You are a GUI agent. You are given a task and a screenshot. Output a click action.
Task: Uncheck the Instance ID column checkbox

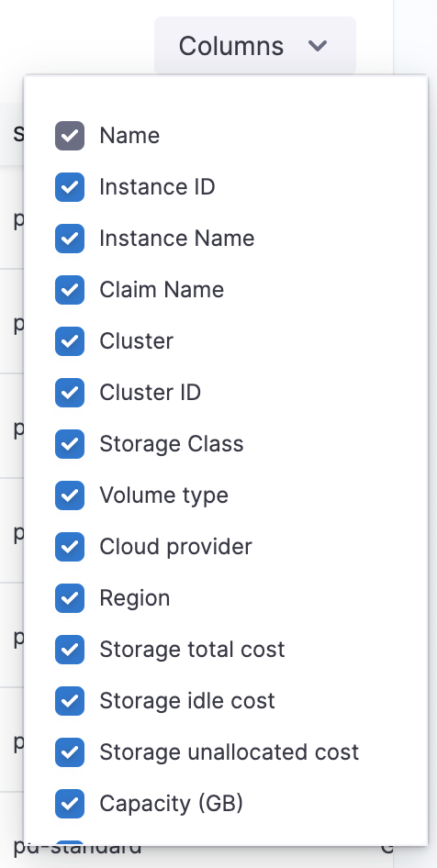(70, 187)
